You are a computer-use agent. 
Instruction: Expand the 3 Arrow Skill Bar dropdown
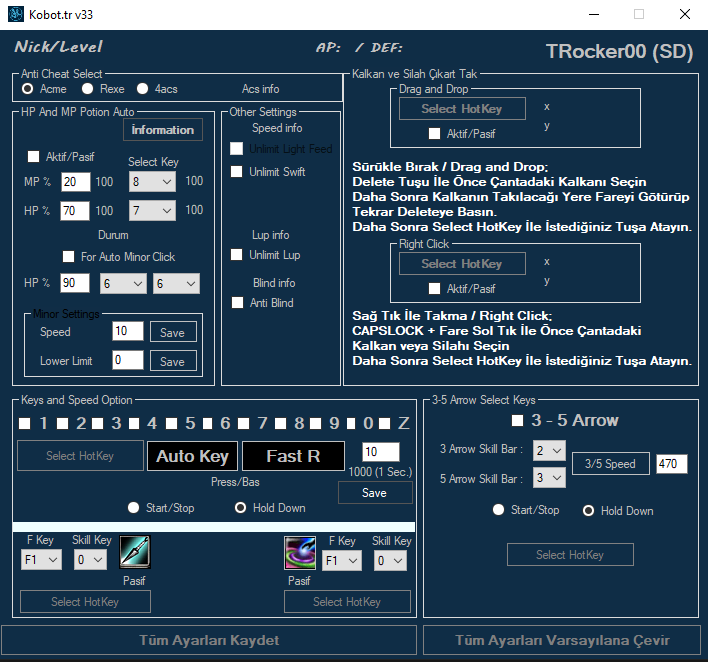pos(549,452)
